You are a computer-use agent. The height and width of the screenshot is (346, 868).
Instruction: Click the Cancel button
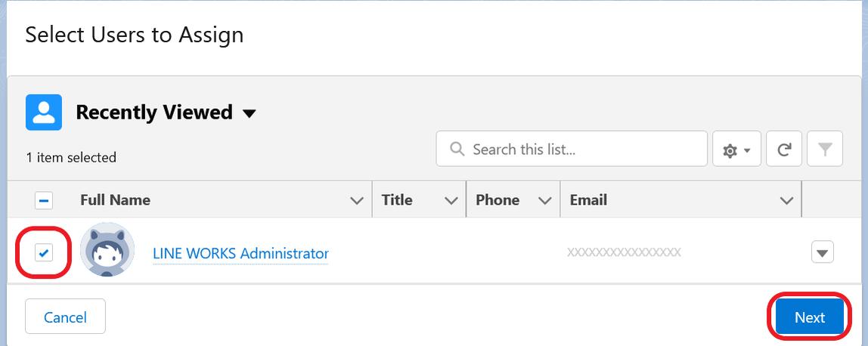coord(65,317)
